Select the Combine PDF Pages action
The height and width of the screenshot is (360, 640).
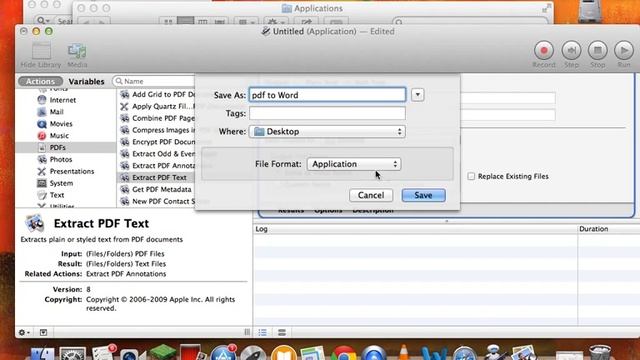[x=157, y=118]
